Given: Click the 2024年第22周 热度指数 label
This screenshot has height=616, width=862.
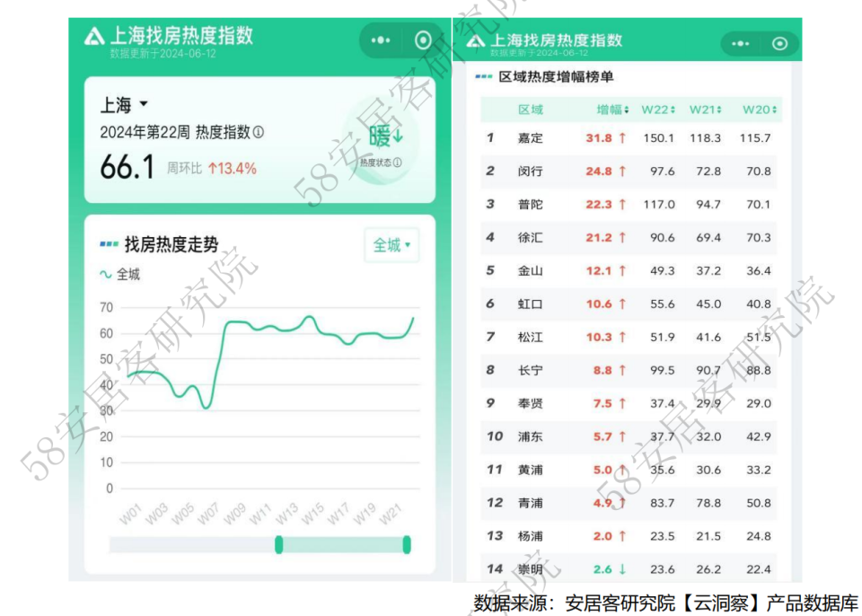Looking at the screenshot, I should click(x=175, y=132).
